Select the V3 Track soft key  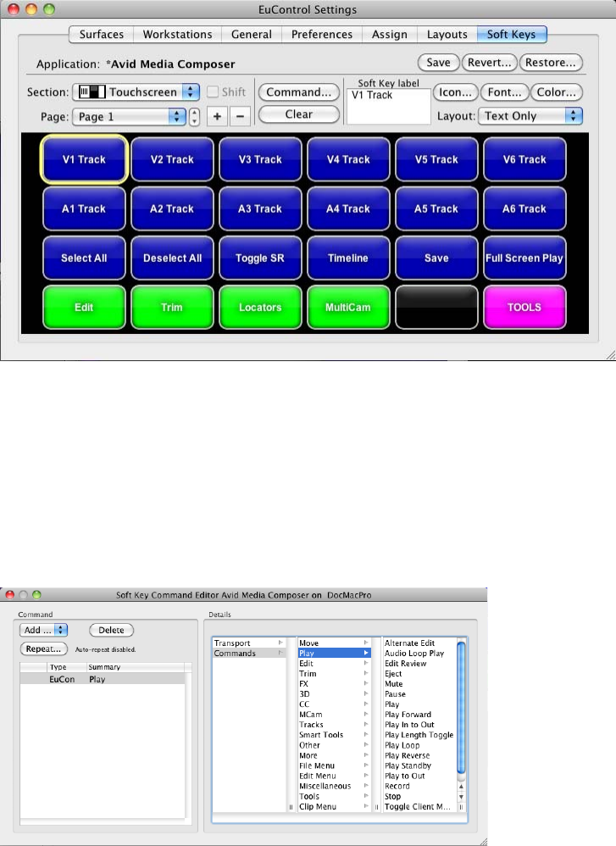point(260,159)
